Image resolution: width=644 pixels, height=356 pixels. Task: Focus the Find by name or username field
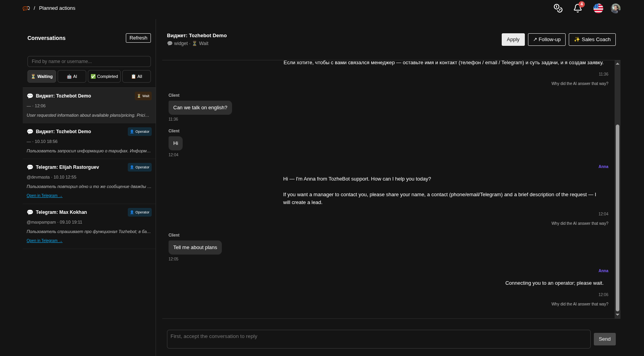89,61
